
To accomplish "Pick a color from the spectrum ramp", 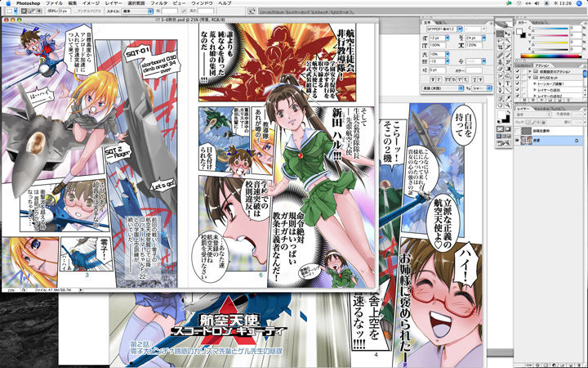I will pos(550,56).
